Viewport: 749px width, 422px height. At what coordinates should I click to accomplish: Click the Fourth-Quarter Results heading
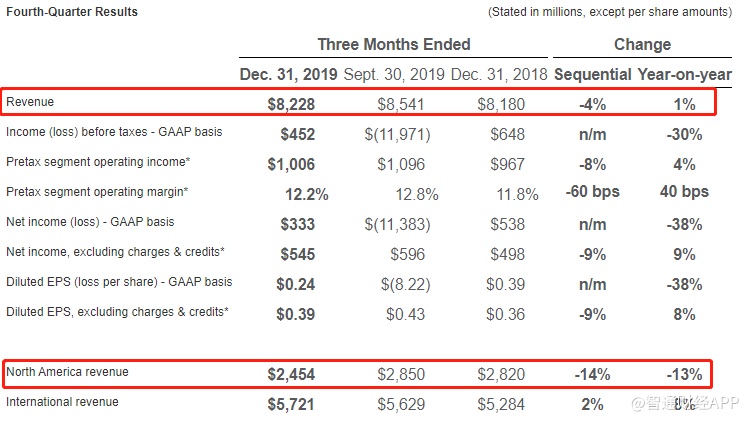(72, 12)
